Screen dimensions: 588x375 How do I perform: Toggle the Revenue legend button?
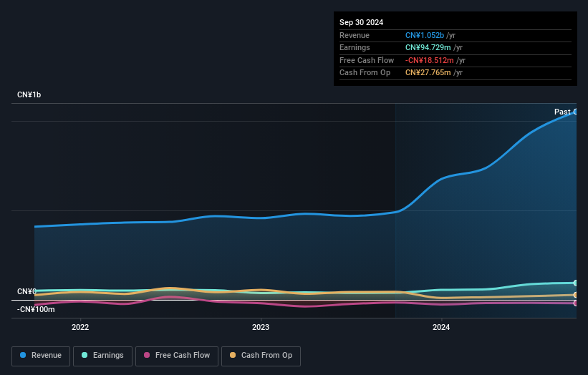point(41,356)
